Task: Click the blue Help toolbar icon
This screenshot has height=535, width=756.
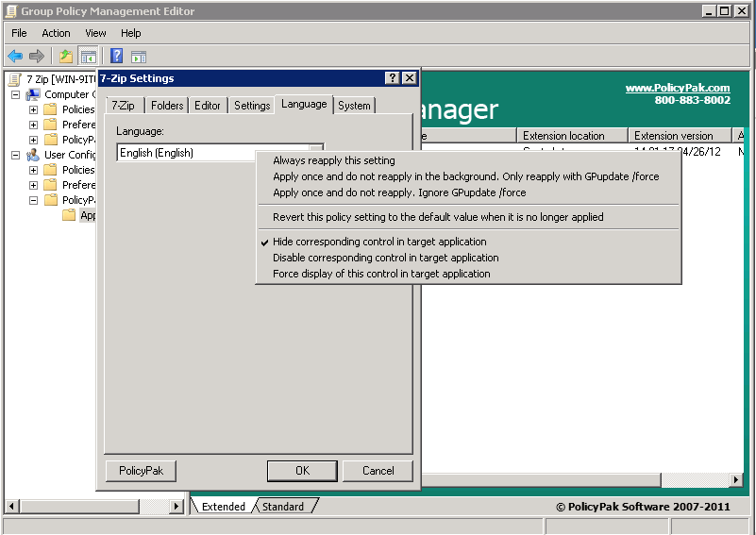Action: [x=116, y=57]
